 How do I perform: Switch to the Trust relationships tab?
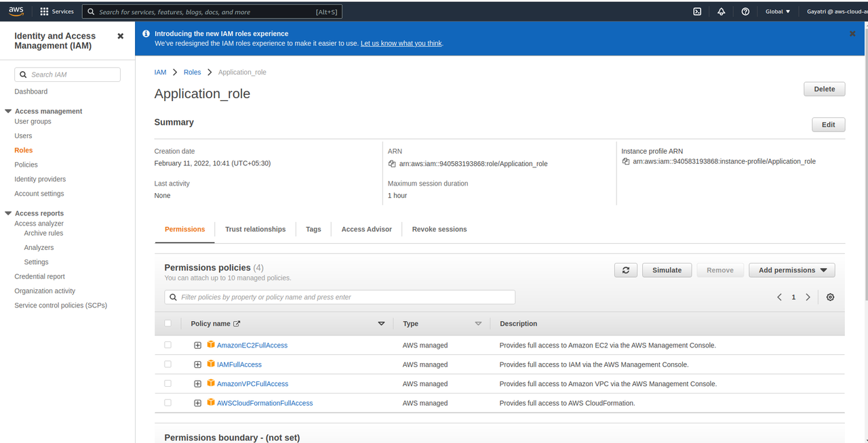[255, 230]
